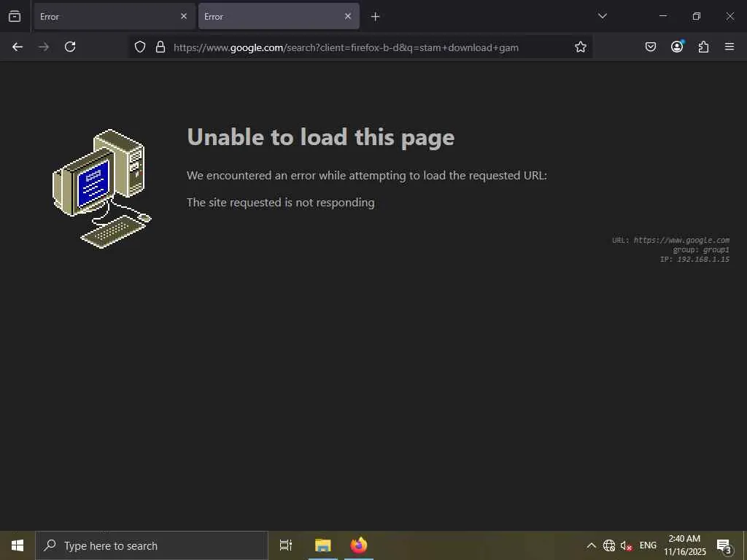Restore down the Firefox window
The height and width of the screenshot is (560, 747).
(697, 16)
